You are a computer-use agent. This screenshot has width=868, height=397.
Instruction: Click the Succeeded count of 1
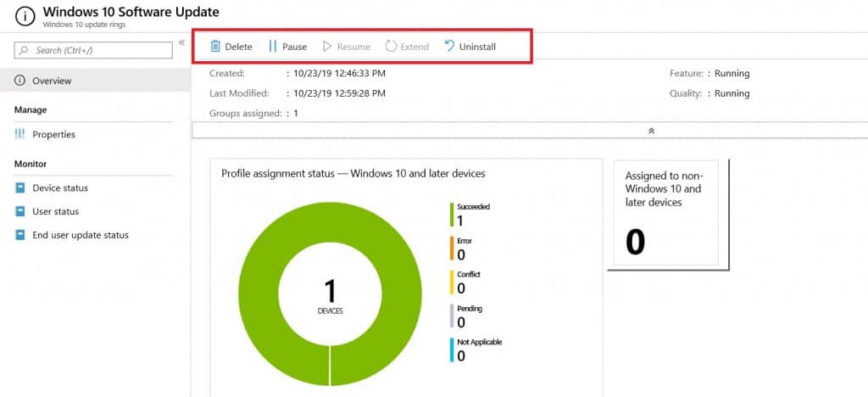(x=460, y=221)
